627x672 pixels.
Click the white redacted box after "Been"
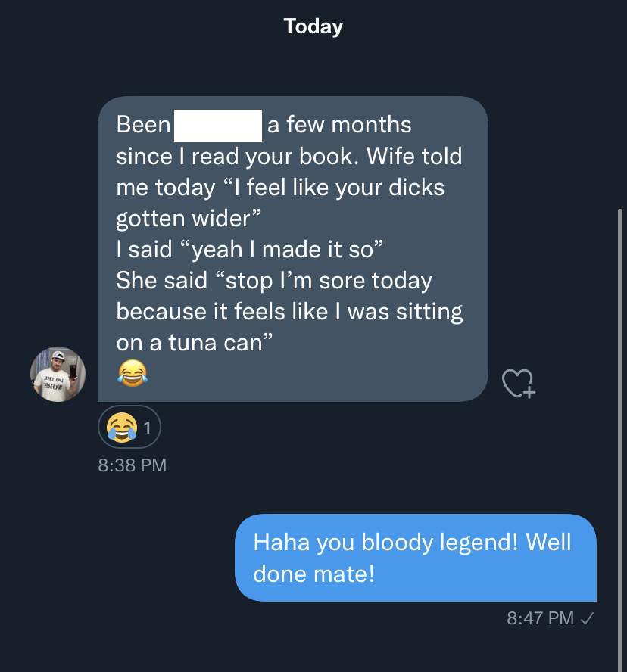[x=218, y=125]
